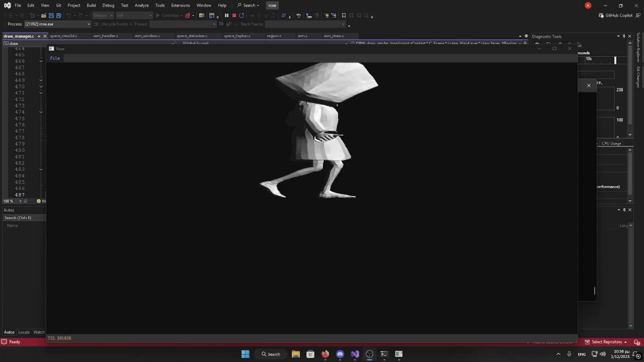This screenshot has height=362, width=644.
Task: Click Firefox icon in taskbar
Action: (325, 354)
